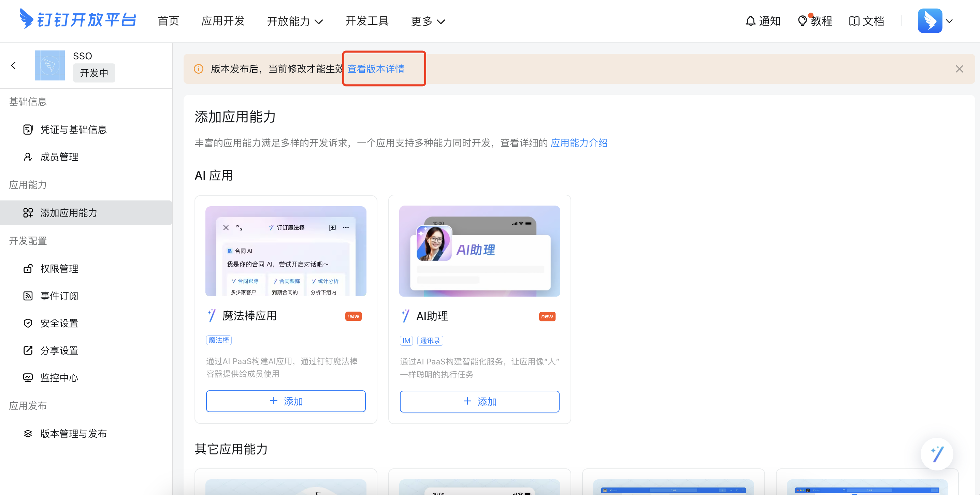This screenshot has height=495, width=980.
Task: Click the 添加应用能力 grid icon
Action: click(28, 212)
